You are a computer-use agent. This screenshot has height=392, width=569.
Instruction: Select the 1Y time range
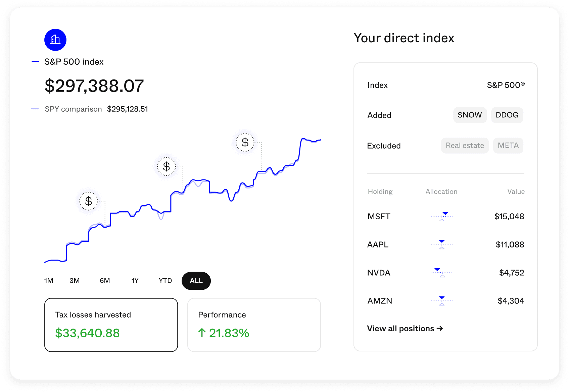point(135,281)
